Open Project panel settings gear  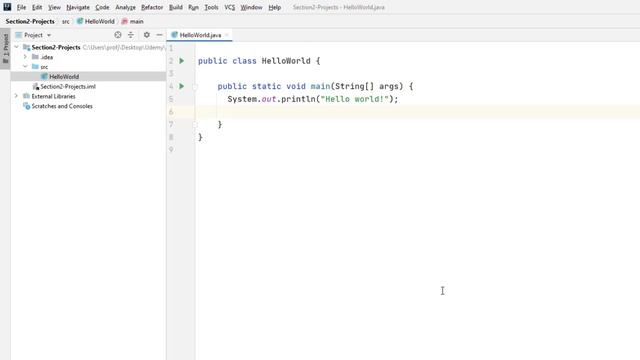point(147,35)
